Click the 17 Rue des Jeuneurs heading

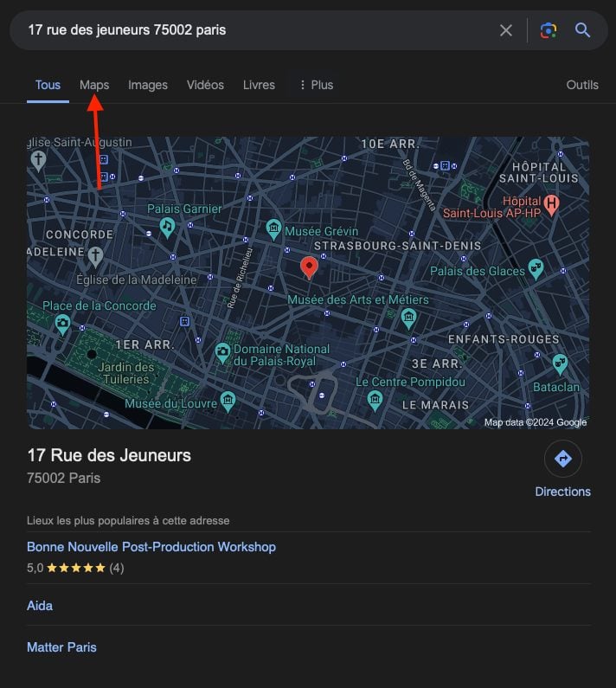point(109,455)
